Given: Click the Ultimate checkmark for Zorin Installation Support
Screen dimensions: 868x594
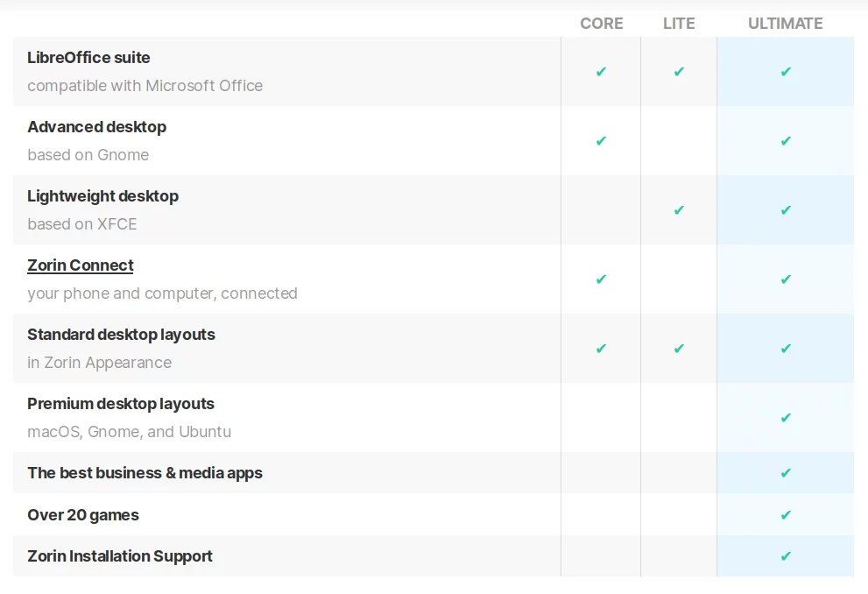Looking at the screenshot, I should (x=786, y=556).
